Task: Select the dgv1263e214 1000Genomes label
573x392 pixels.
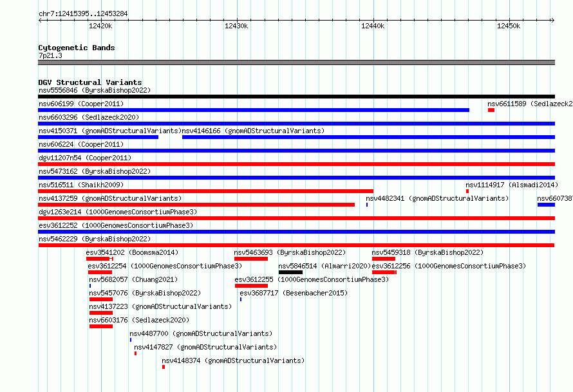Action: tap(118, 212)
